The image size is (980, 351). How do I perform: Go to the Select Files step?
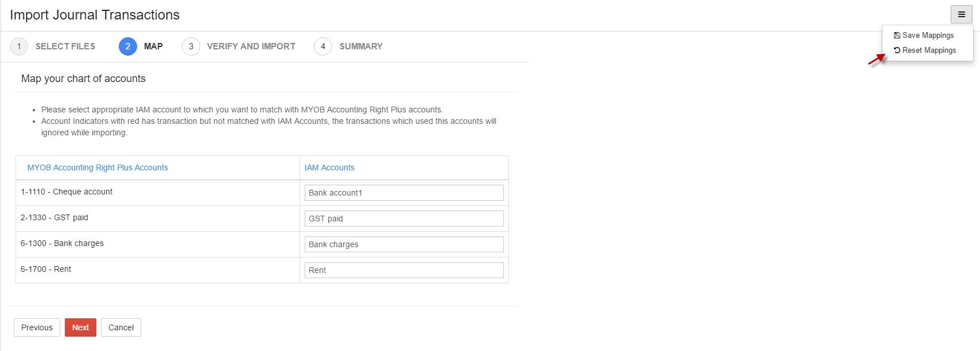(x=65, y=46)
